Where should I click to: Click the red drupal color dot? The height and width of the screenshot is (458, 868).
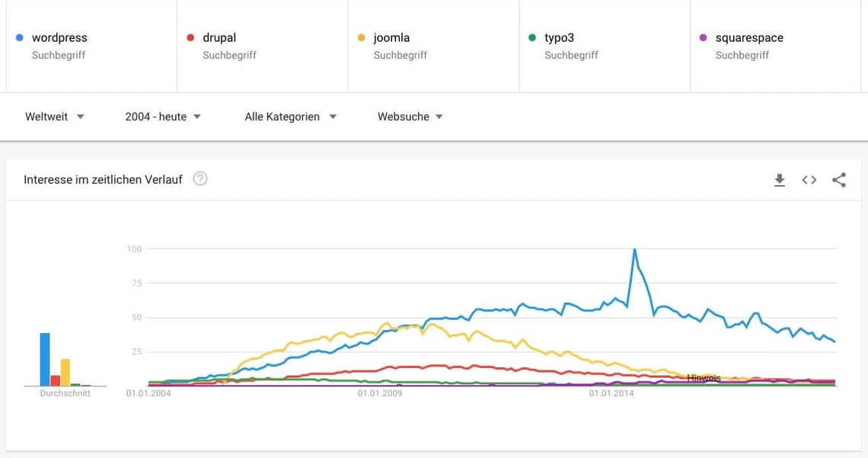click(x=190, y=37)
